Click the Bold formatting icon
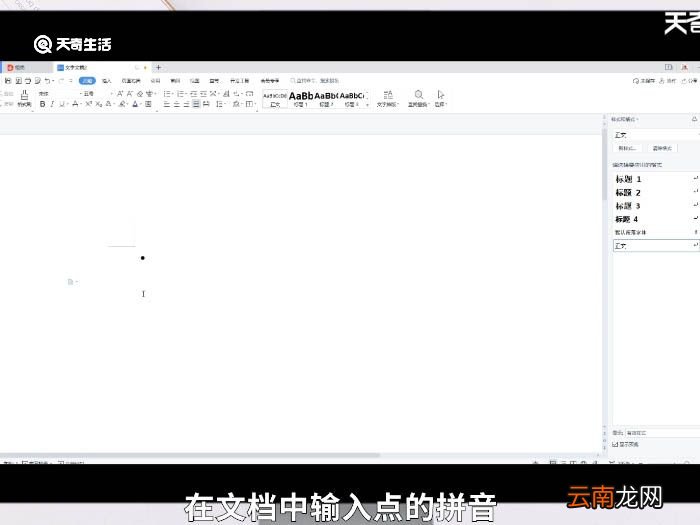This screenshot has height=525, width=700. coord(42,104)
